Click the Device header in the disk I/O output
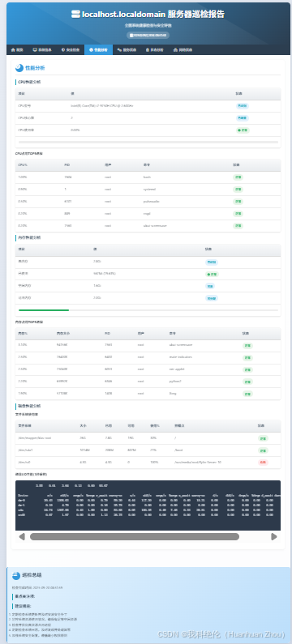Viewport: 292px width, 644px height. [24, 496]
